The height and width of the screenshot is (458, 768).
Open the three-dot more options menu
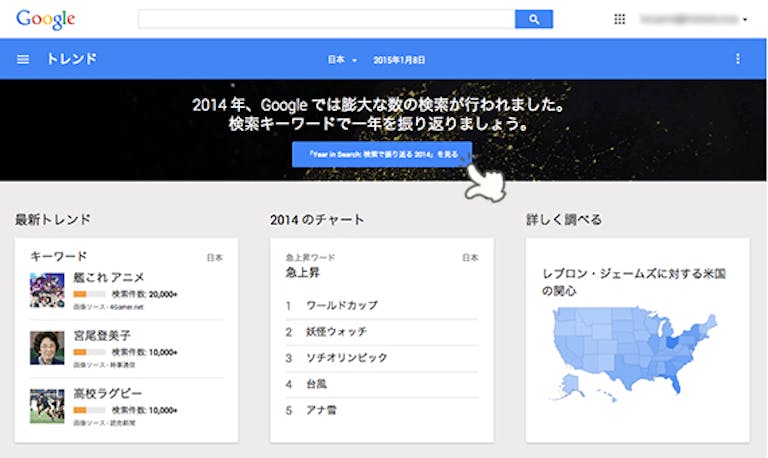[x=738, y=59]
